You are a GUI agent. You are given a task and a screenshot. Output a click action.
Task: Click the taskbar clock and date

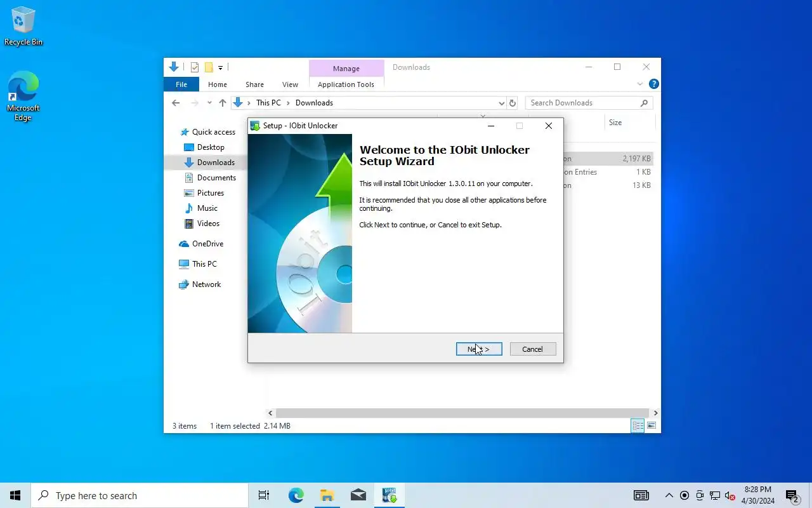(758, 495)
